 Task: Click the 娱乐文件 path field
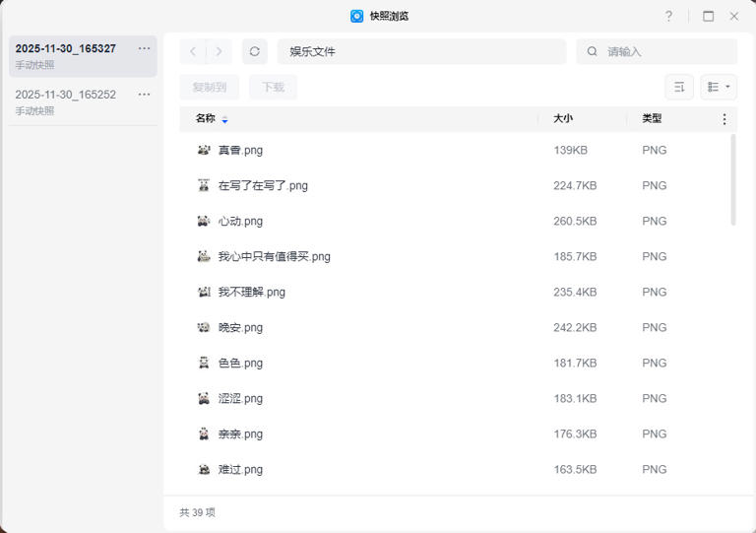(421, 51)
